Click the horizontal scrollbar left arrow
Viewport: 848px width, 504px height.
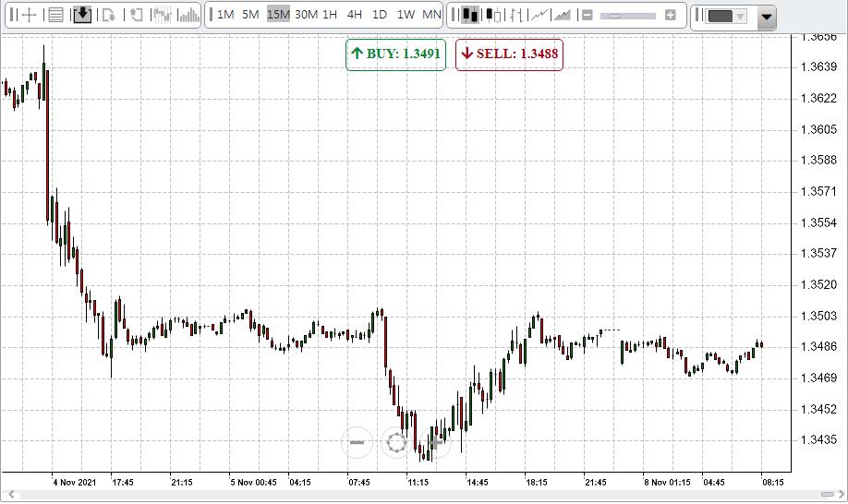[x=10, y=494]
